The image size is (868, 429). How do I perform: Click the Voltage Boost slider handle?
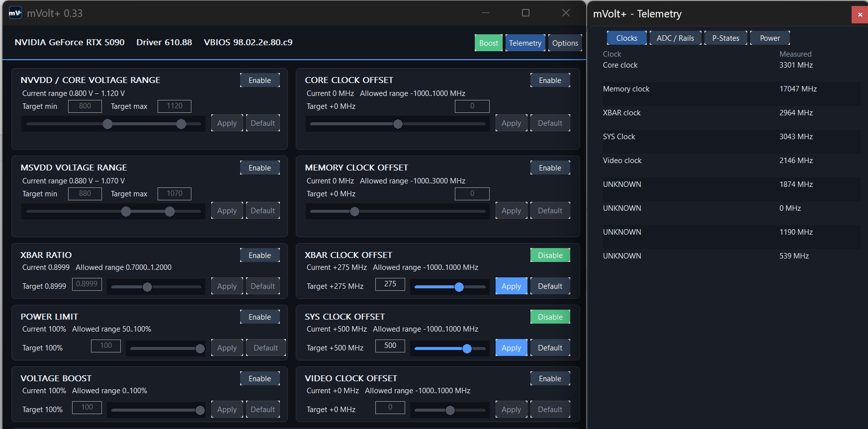coord(200,410)
